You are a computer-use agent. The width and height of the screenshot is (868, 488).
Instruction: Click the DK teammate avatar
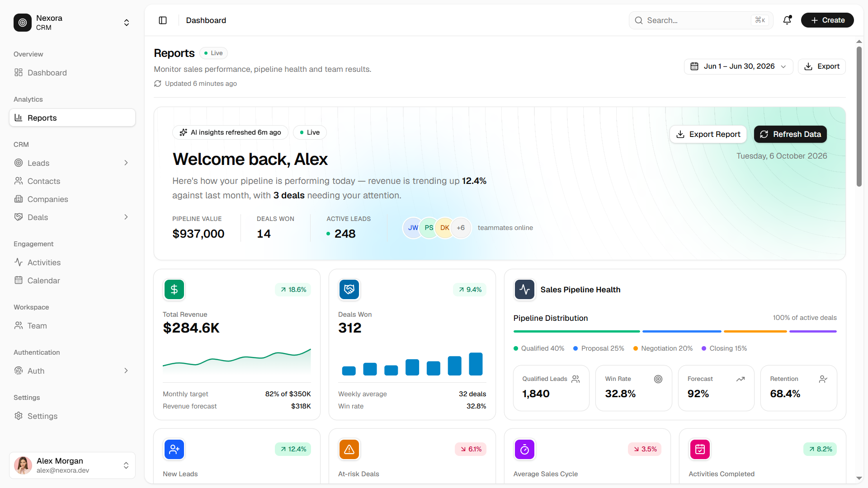point(444,228)
